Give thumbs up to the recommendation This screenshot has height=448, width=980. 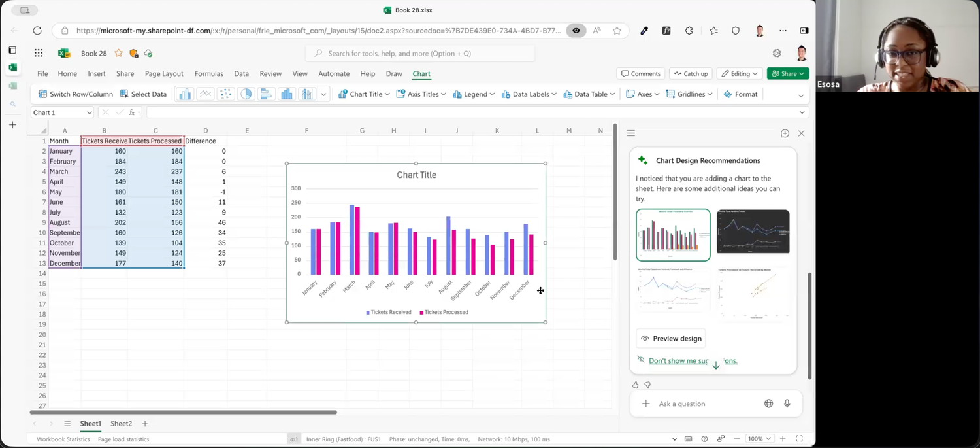[636, 385]
